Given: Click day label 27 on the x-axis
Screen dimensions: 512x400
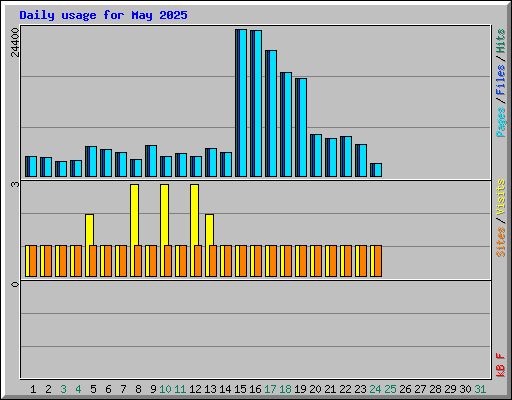Looking at the screenshot, I should (x=420, y=389).
